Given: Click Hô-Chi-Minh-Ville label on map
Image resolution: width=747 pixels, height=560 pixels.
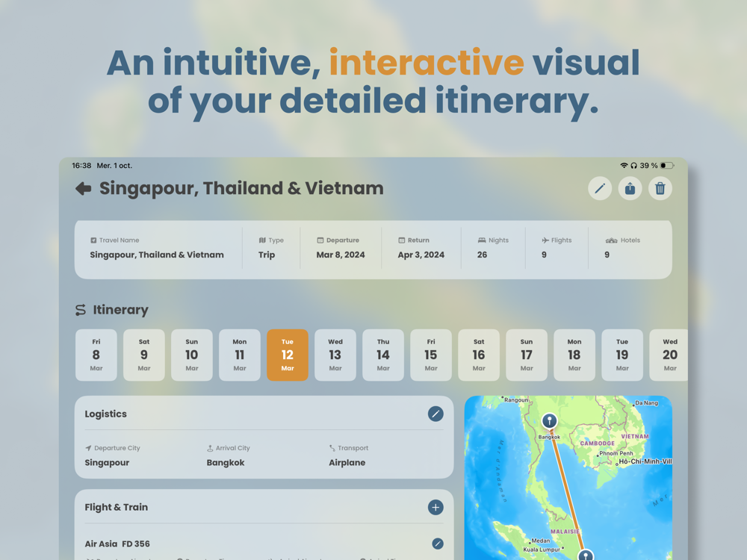Looking at the screenshot, I should [x=645, y=461].
